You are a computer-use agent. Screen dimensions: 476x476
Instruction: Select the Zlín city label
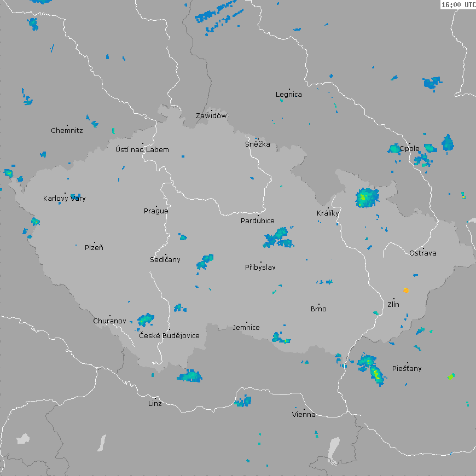[393, 304]
